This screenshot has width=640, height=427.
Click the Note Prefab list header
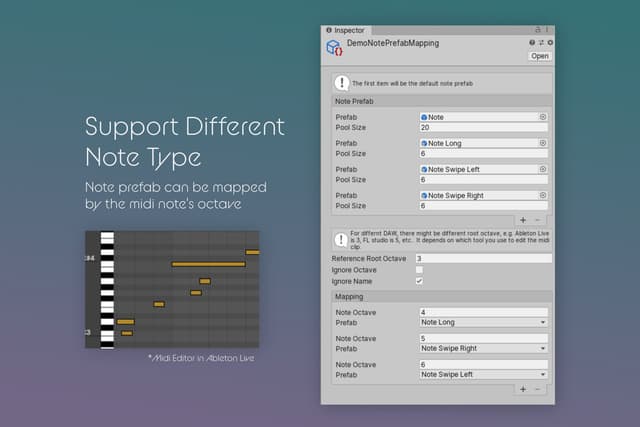pos(442,101)
